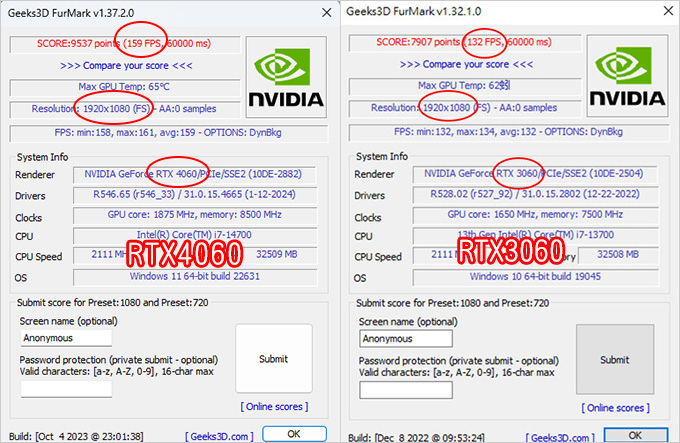
Task: Click the NVIDIA logo in v1.37.2.0 window
Action: pyautogui.click(x=286, y=77)
